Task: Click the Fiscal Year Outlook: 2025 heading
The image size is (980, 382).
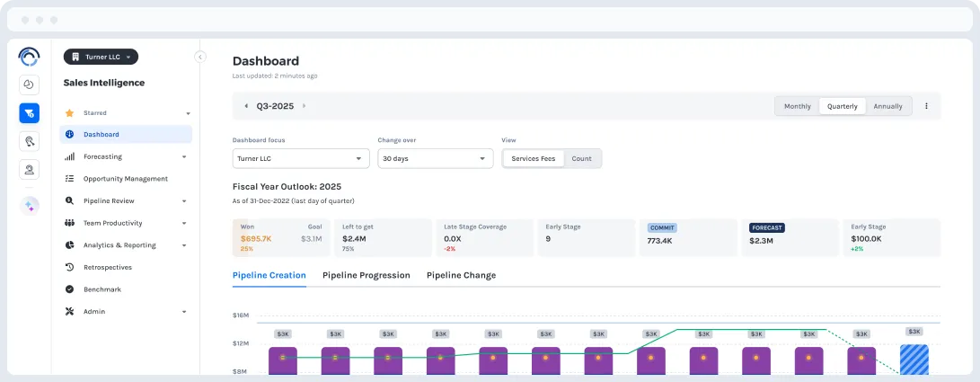Action: (x=287, y=187)
